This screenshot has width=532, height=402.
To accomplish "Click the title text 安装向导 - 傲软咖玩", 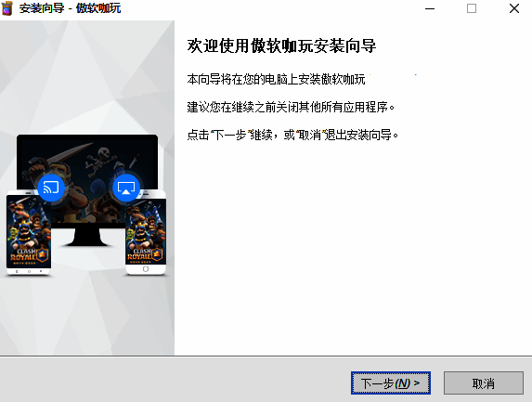I will pyautogui.click(x=71, y=8).
